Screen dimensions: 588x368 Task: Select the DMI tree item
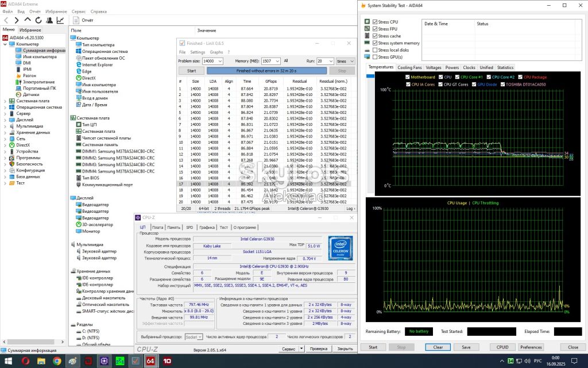tap(23, 63)
